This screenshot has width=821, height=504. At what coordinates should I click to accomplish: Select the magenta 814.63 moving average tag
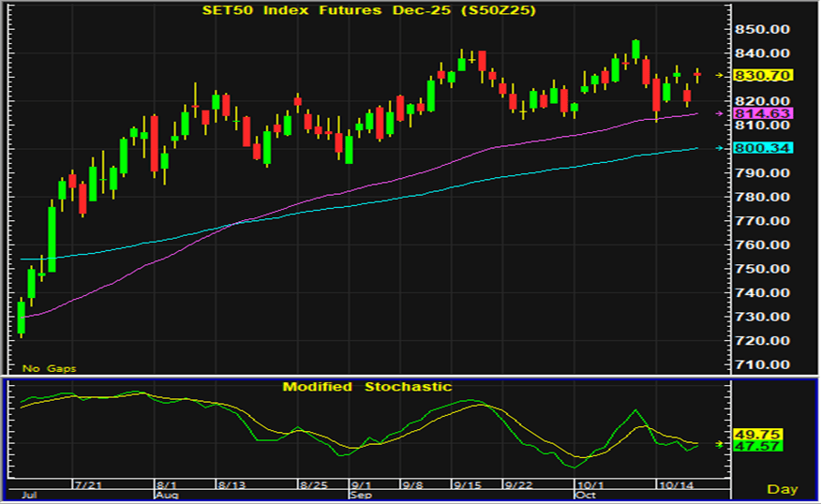[x=766, y=113]
